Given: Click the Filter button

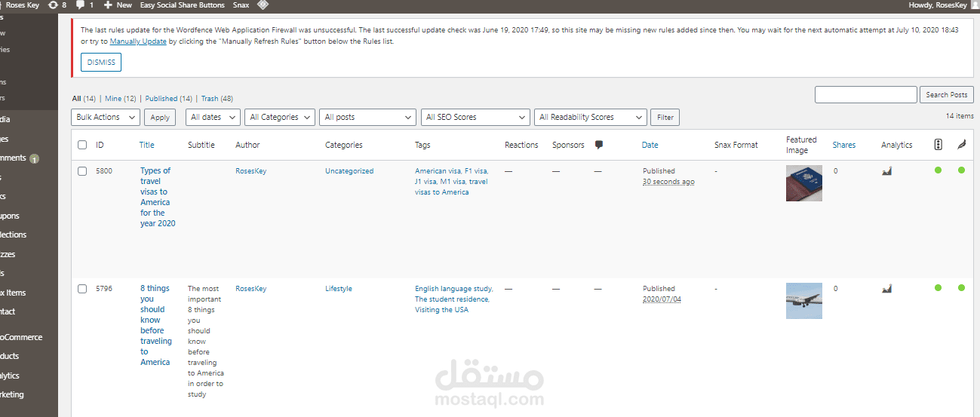Looking at the screenshot, I should point(665,117).
